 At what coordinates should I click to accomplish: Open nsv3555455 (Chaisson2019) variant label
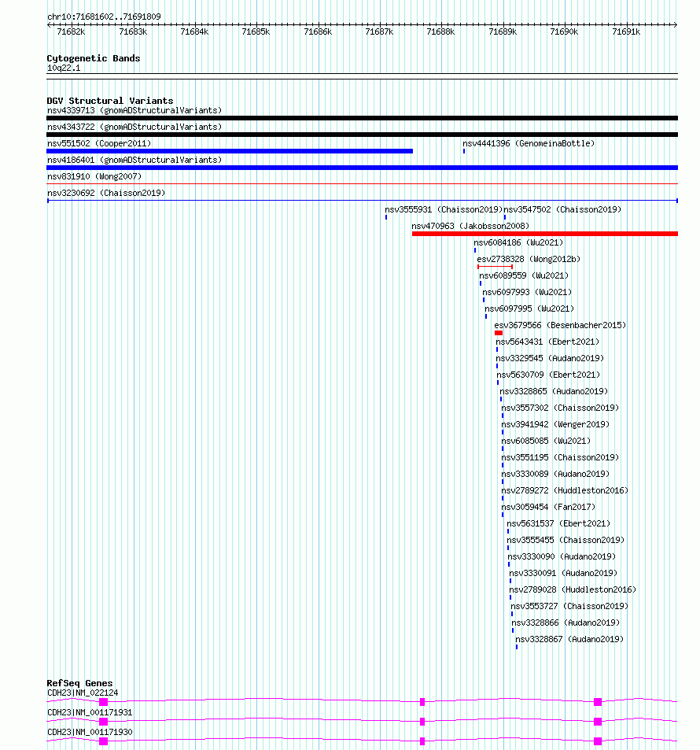[x=566, y=540]
